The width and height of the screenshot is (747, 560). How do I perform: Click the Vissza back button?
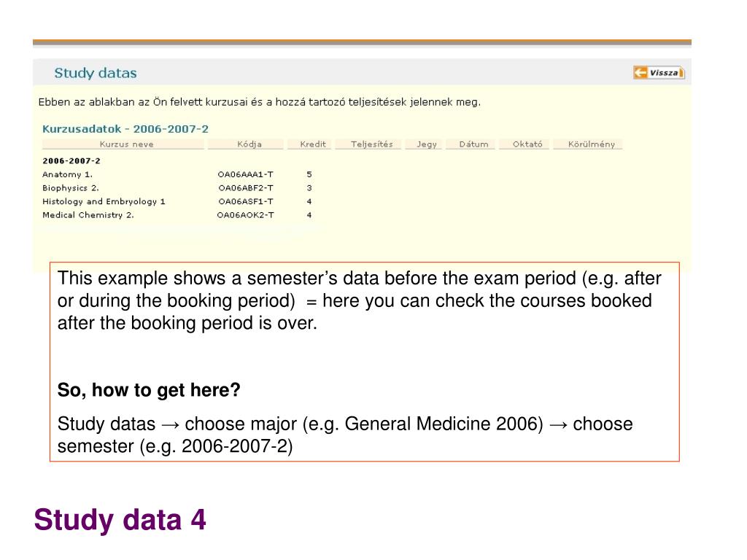pyautogui.click(x=659, y=72)
